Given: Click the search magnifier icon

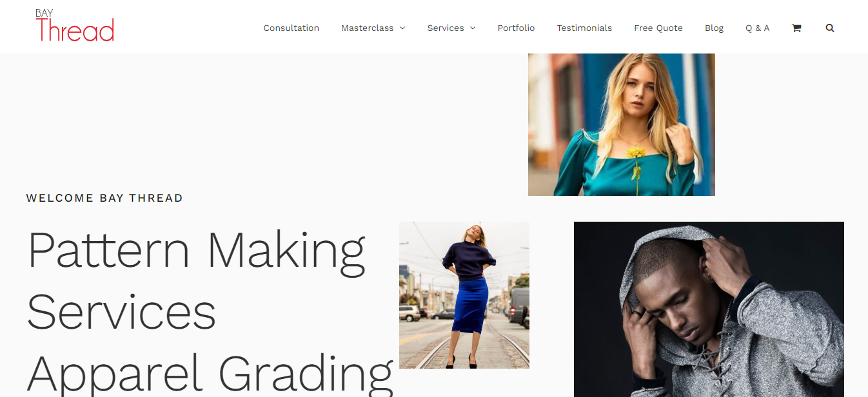Looking at the screenshot, I should pos(830,28).
